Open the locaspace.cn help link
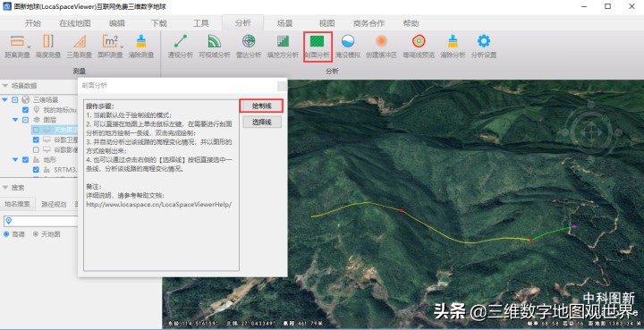This screenshot has width=644, height=330. pos(158,205)
